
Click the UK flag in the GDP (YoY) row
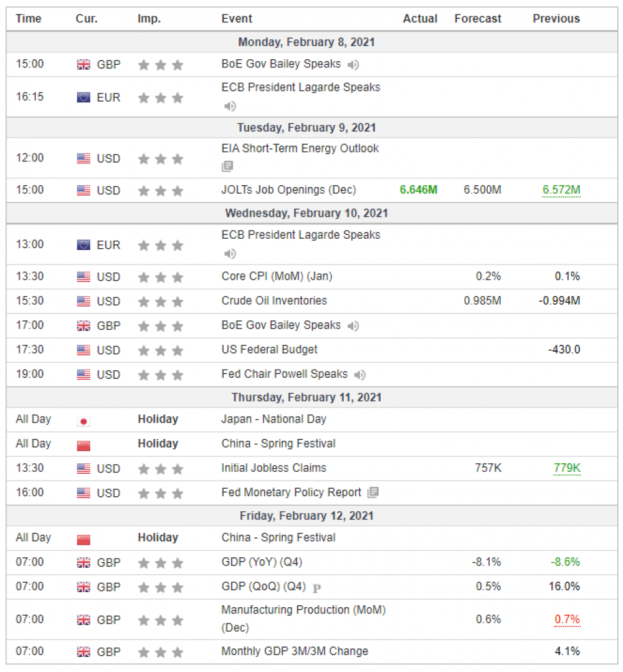(x=83, y=562)
